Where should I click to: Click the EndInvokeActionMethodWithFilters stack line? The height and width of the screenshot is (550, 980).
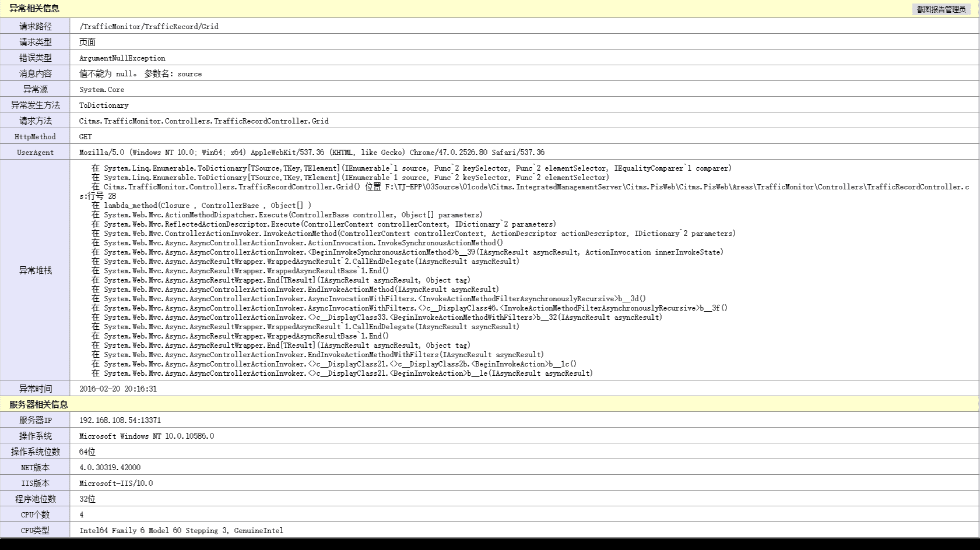318,354
